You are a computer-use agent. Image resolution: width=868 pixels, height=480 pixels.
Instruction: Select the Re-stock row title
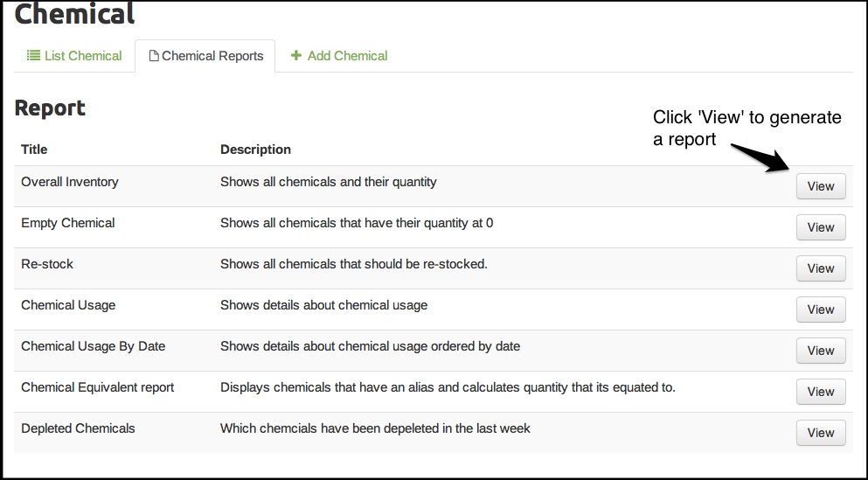coord(49,264)
